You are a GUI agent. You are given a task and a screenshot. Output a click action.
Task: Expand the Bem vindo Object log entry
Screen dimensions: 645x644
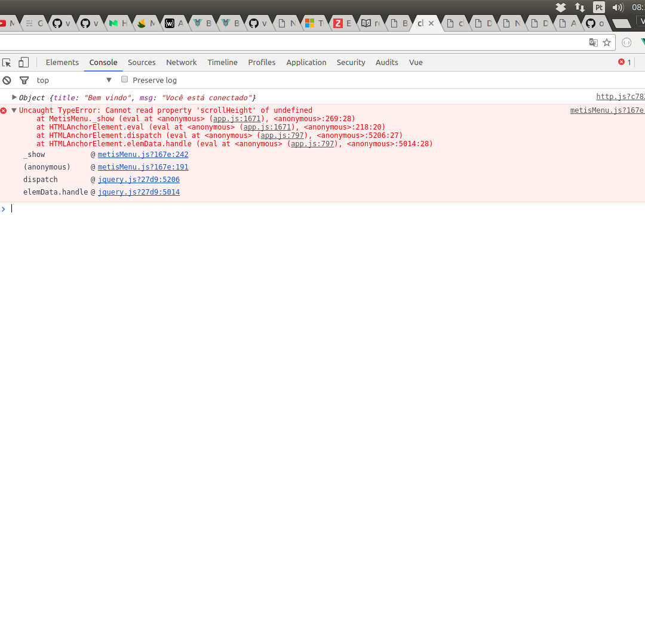point(14,97)
